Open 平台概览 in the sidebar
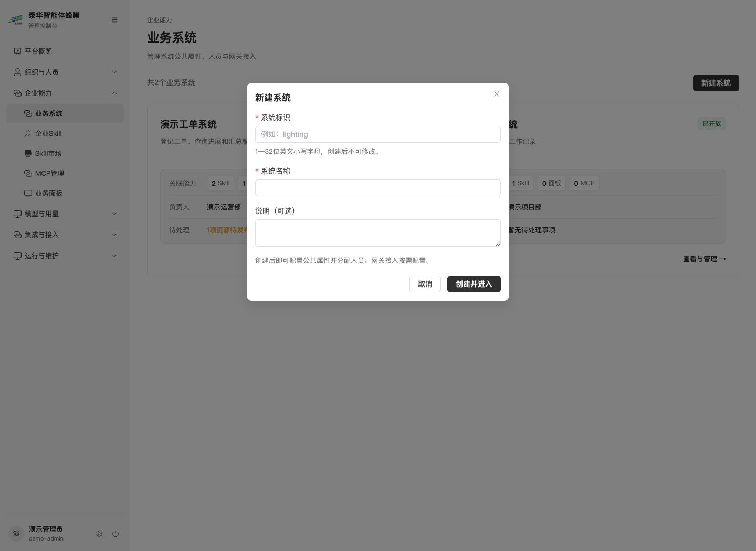The height and width of the screenshot is (551, 756). coord(65,51)
